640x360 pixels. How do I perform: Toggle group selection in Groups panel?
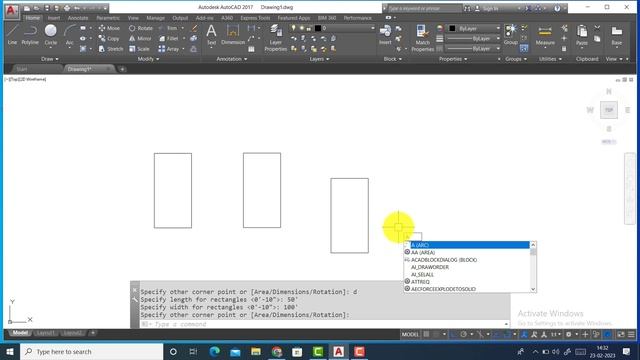524,49
